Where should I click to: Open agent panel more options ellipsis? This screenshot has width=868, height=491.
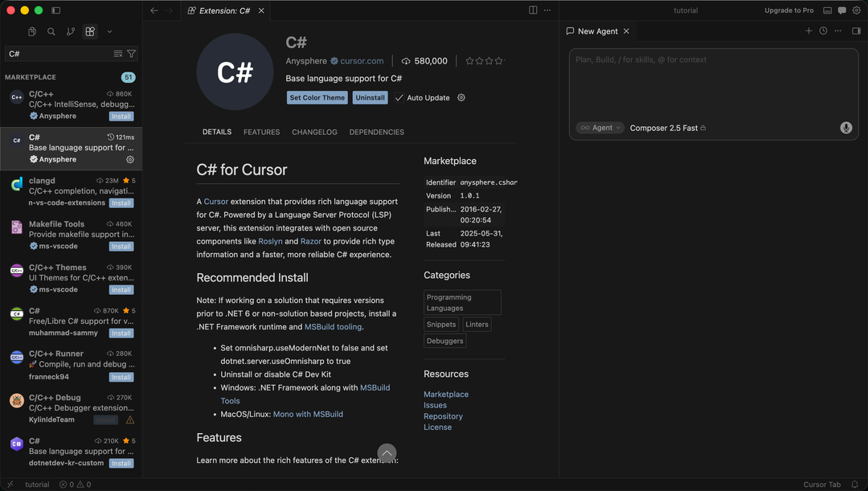point(838,31)
